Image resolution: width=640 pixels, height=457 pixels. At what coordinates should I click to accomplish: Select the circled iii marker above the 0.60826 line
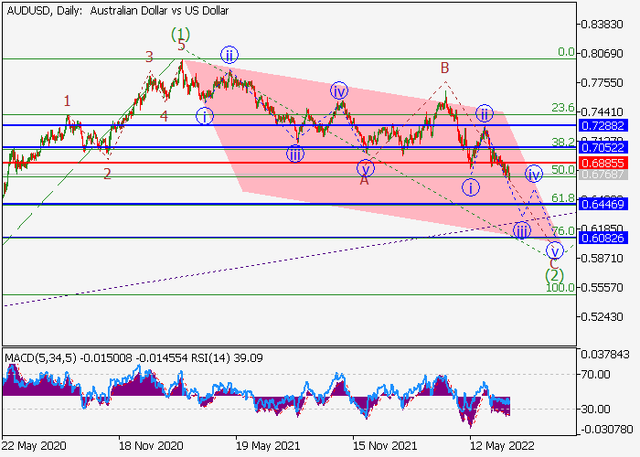[x=522, y=231]
